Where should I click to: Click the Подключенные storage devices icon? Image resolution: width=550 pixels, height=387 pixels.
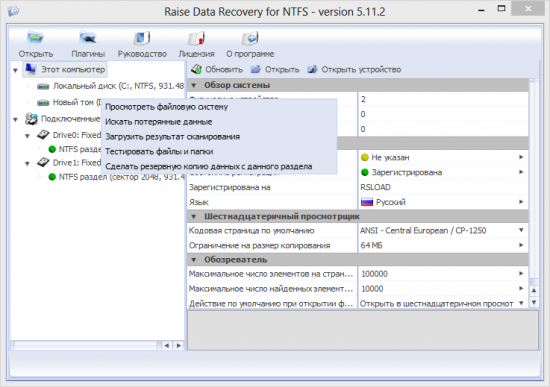pos(31,119)
